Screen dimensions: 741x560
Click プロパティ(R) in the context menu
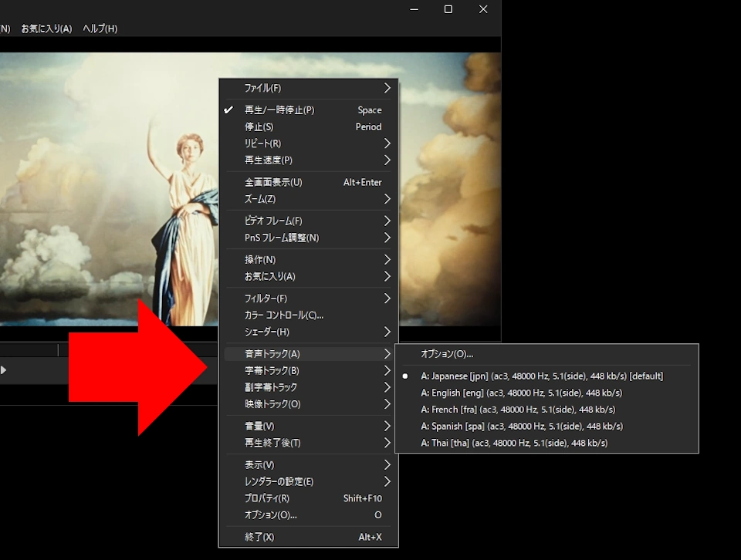point(309,498)
